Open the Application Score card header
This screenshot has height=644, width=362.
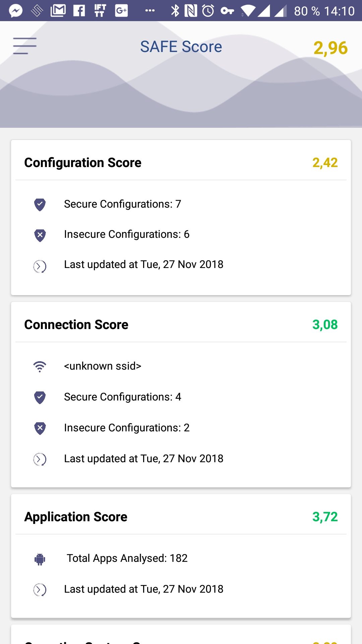(181, 517)
